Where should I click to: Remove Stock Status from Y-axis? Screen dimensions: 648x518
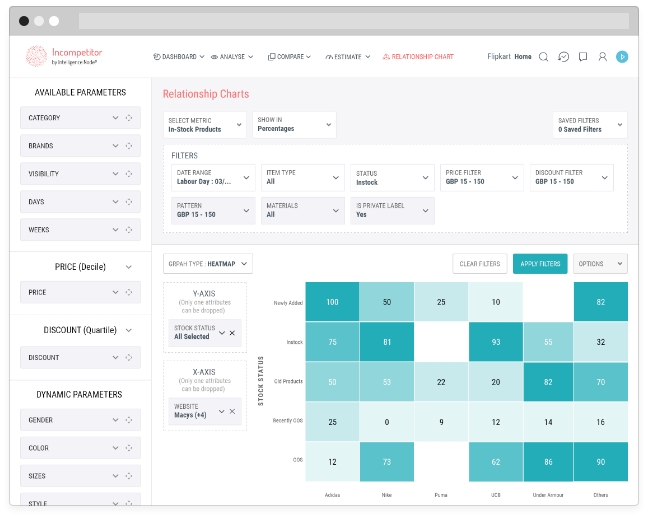pyautogui.click(x=232, y=333)
